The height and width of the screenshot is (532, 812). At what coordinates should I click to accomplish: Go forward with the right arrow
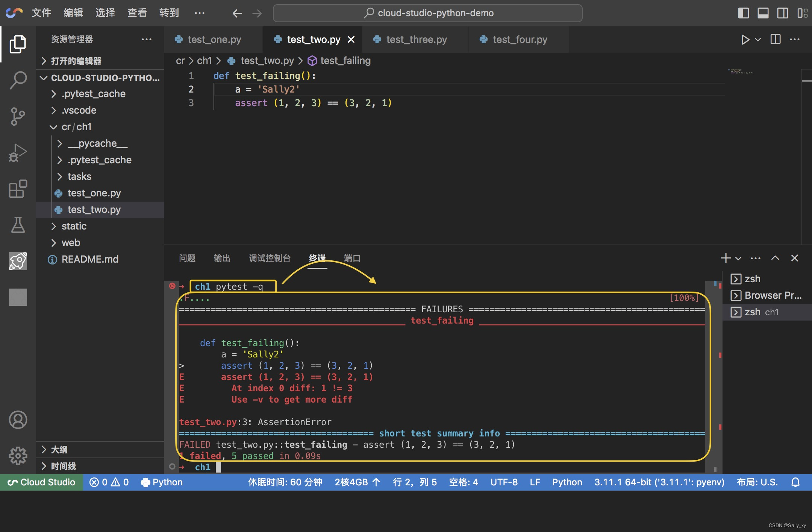tap(257, 13)
